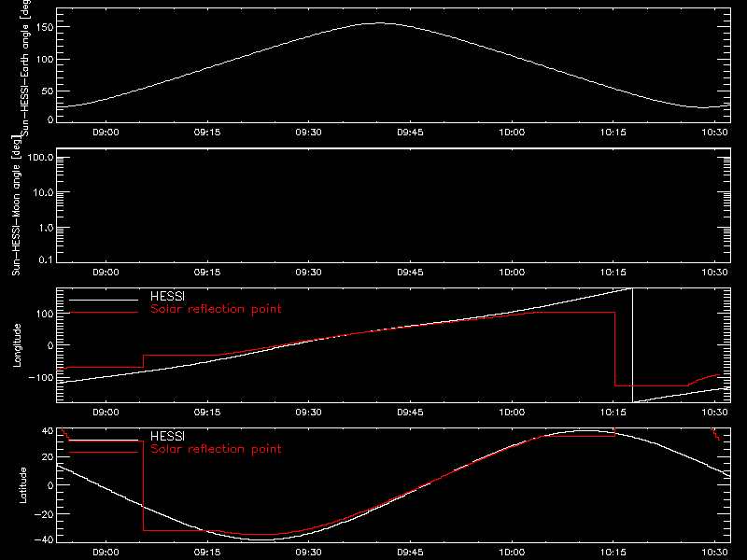The height and width of the screenshot is (560, 747).
Task: Click the 09:45 label under the Latitude plot
Action: click(410, 553)
